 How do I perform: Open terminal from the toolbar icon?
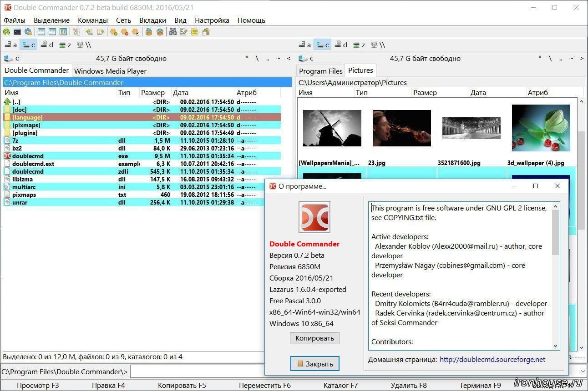coord(17,32)
